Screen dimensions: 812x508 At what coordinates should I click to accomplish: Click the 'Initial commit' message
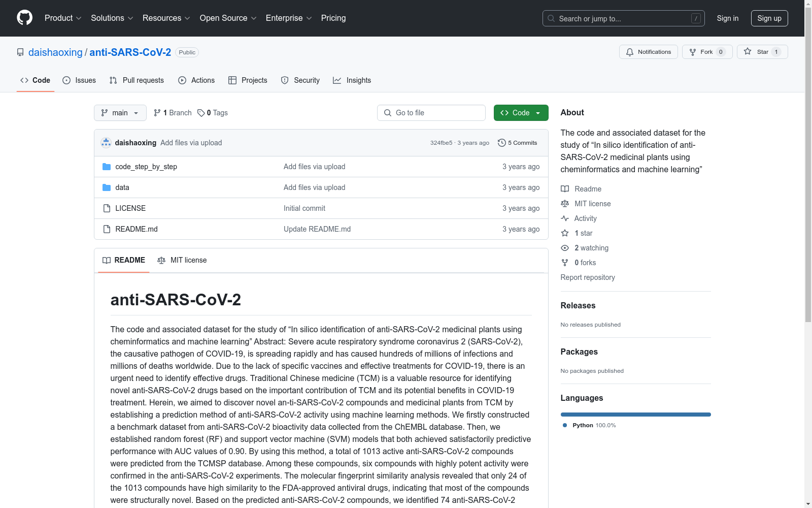pos(304,208)
